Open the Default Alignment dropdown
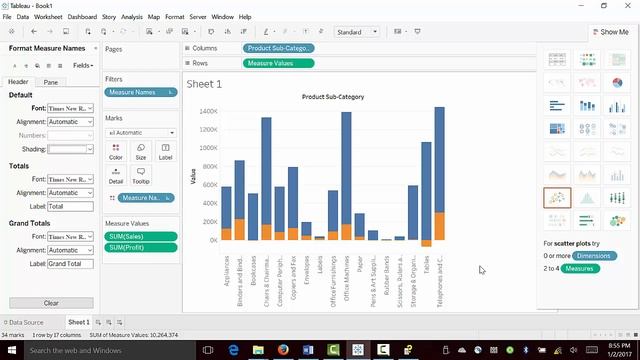The image size is (640, 360). click(71, 122)
